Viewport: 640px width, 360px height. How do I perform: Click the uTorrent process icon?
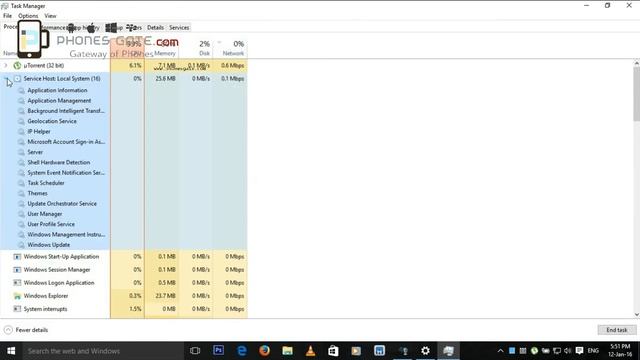click(17, 65)
